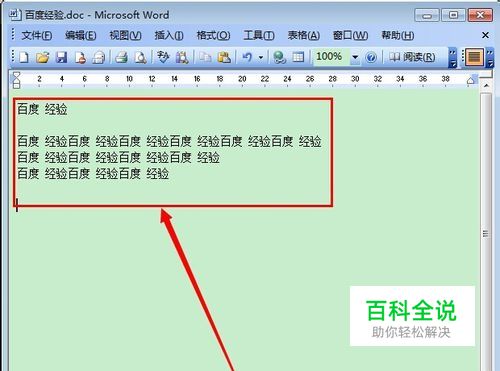
Task: Click the ruler number 20 mark
Action: 242,79
